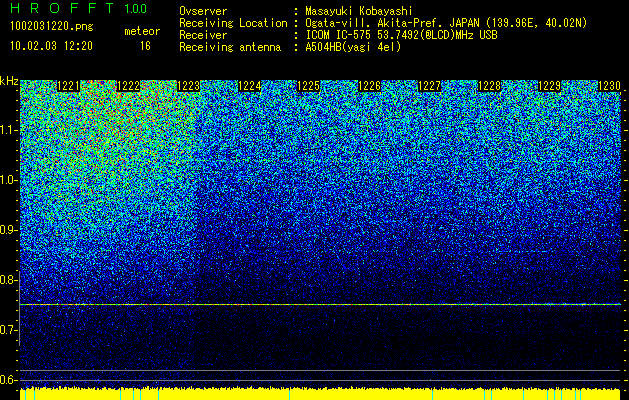Click the 1225 time marker
Screen dimensions: 629x400
pyautogui.click(x=308, y=86)
